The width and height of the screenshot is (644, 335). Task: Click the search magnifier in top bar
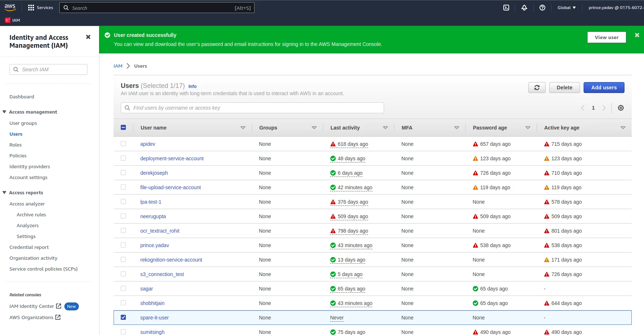pos(66,8)
